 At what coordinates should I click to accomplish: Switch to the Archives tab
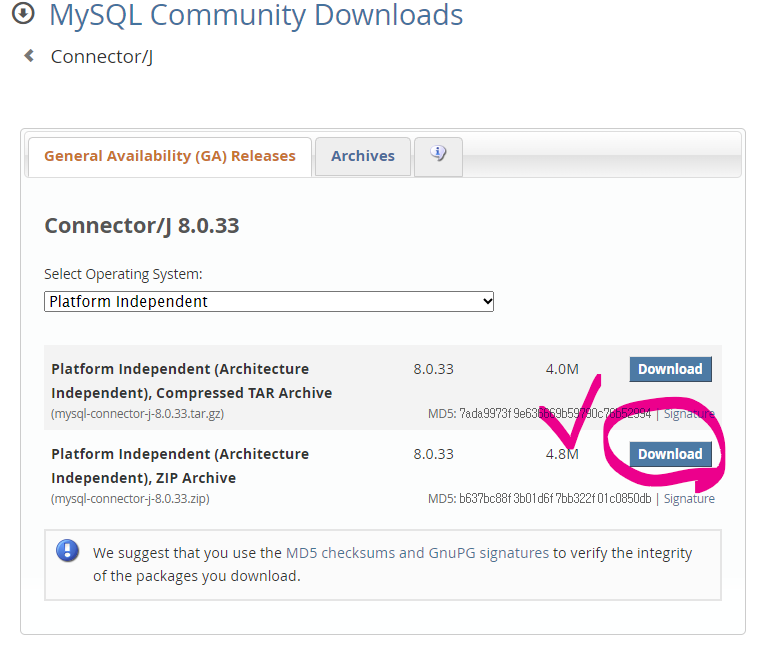[363, 156]
